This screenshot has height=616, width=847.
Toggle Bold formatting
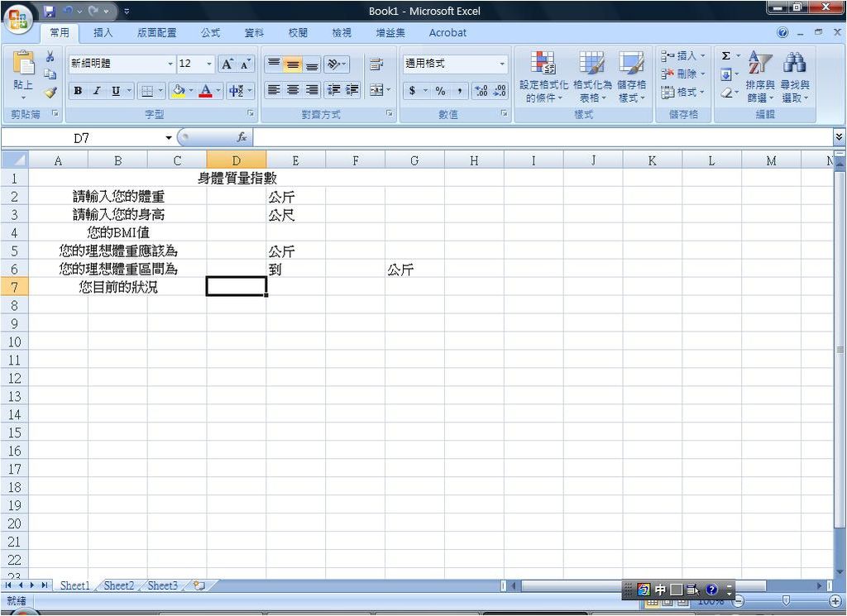coord(78,91)
